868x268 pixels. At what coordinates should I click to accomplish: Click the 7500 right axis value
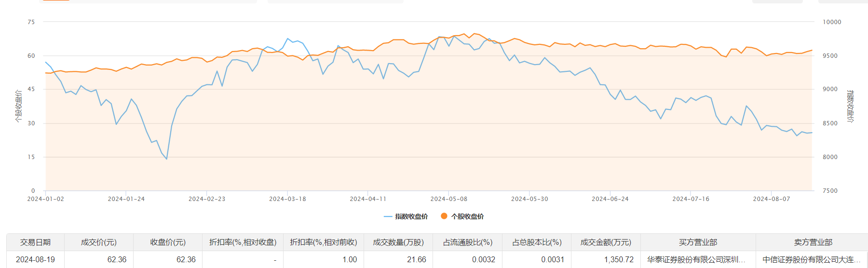(830, 190)
